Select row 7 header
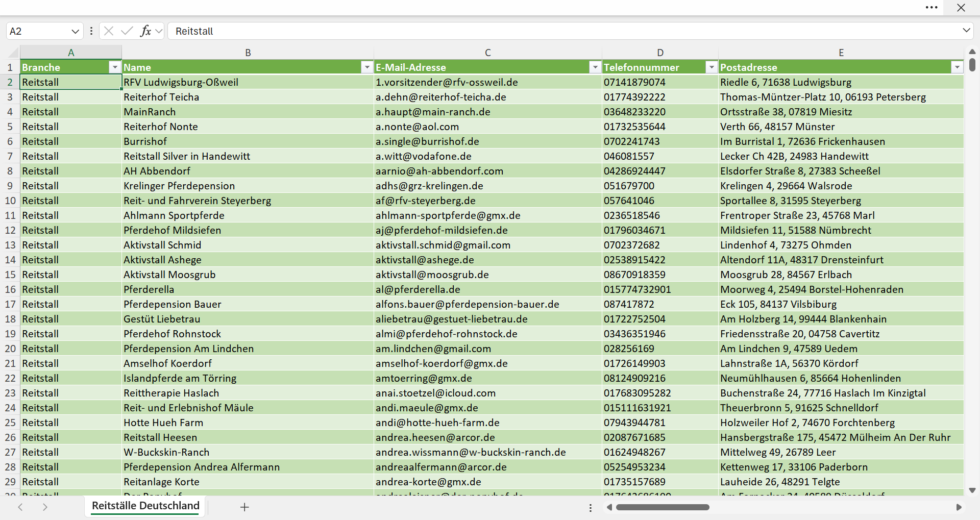Image resolution: width=980 pixels, height=520 pixels. (x=10, y=156)
